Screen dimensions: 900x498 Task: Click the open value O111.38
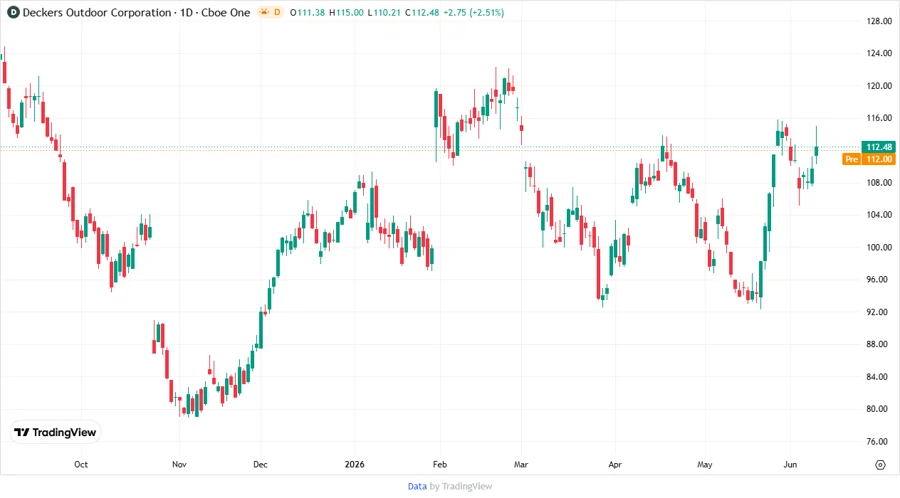coord(307,12)
